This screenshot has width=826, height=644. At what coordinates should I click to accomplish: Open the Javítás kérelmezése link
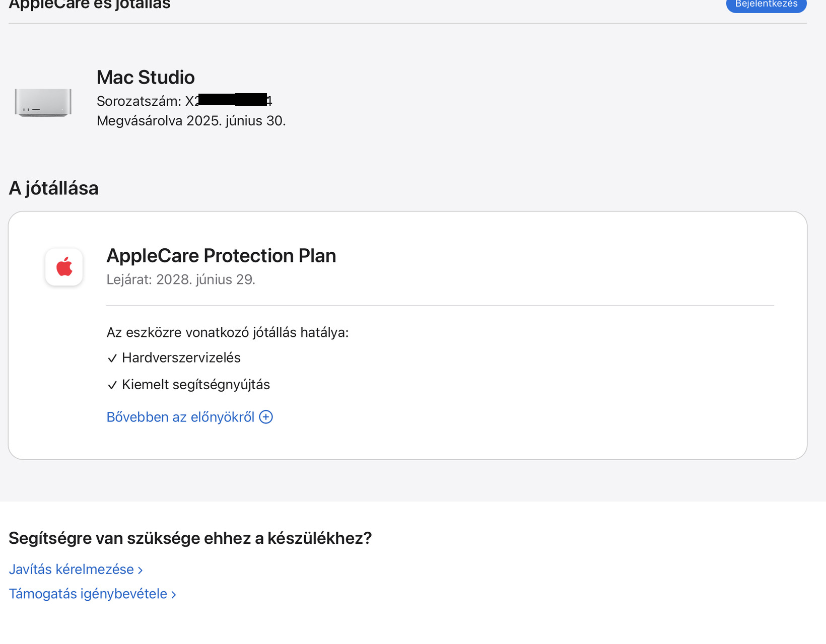point(72,569)
